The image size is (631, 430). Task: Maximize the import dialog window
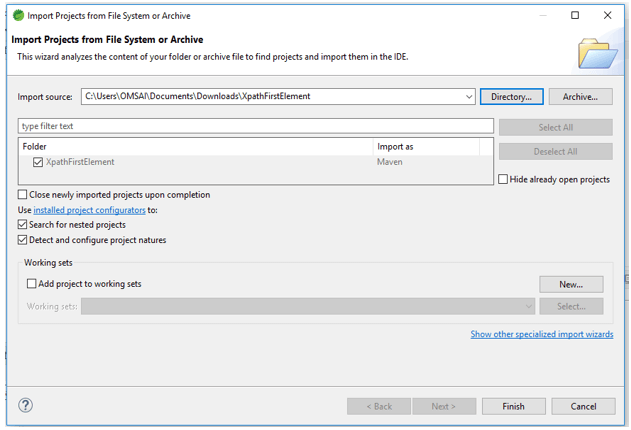575,16
